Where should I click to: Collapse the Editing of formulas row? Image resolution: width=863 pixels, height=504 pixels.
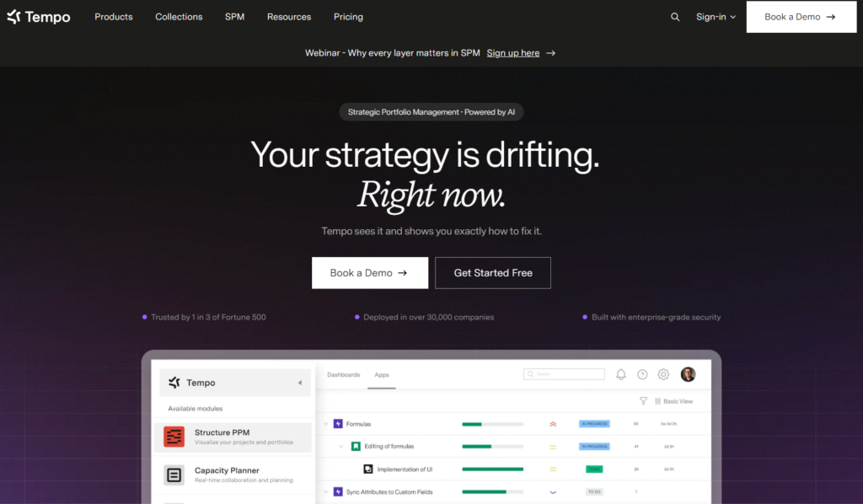[x=341, y=447]
